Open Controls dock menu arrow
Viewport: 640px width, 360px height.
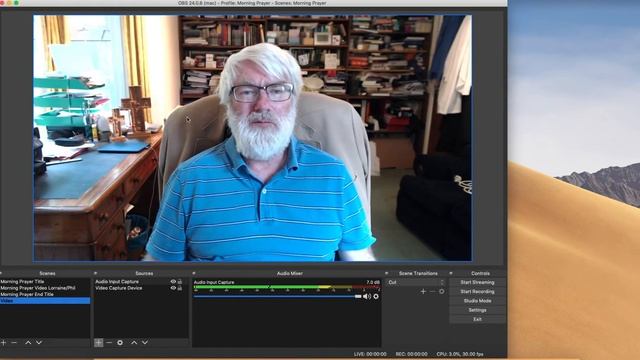pos(451,273)
